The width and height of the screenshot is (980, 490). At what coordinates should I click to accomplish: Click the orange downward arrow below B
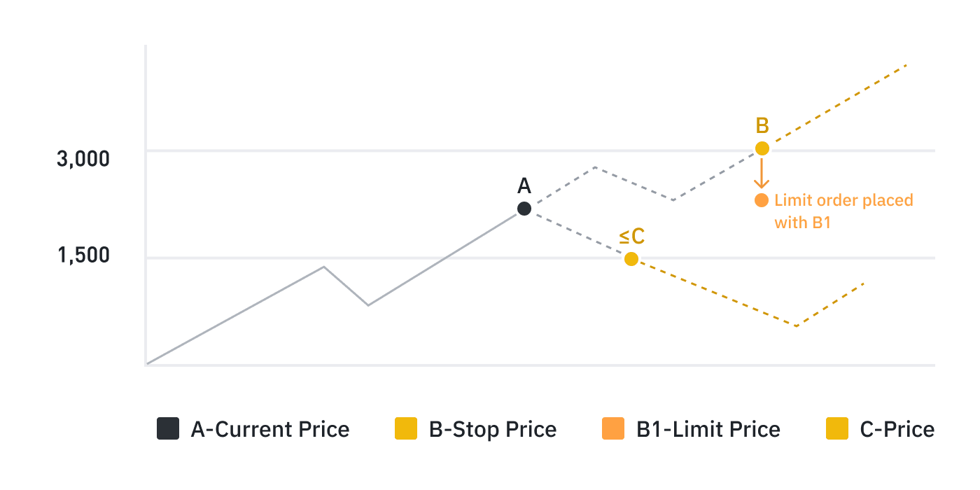point(762,174)
